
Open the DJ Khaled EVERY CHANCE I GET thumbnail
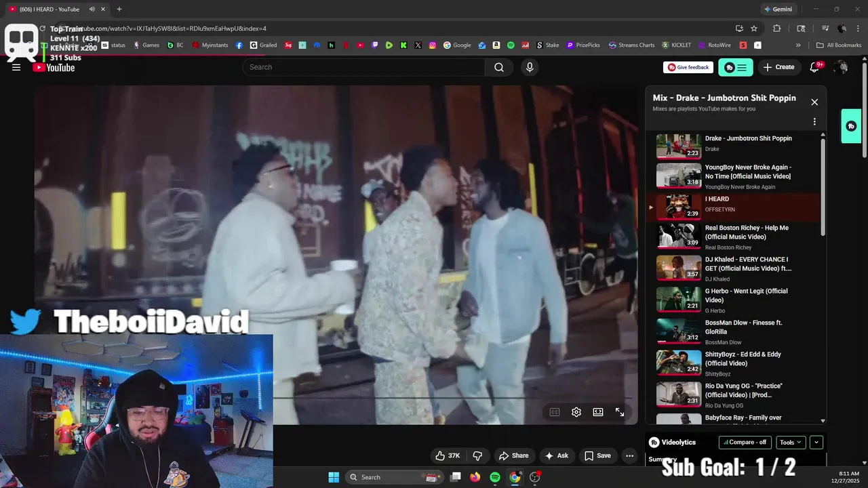click(679, 267)
